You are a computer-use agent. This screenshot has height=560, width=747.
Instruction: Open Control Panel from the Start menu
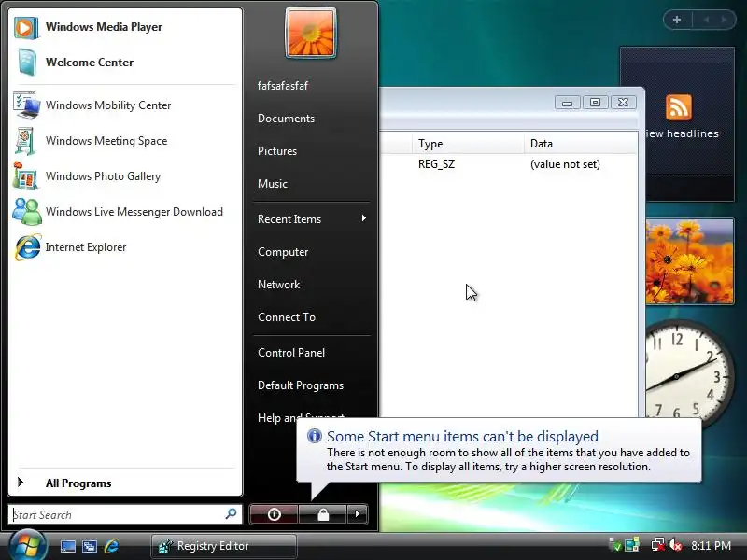(x=312, y=353)
